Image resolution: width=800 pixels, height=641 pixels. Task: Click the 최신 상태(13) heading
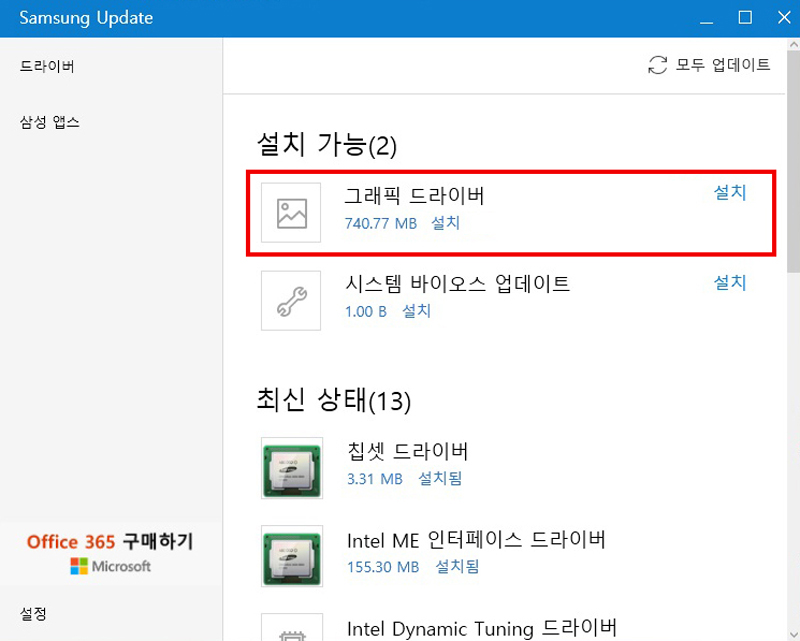334,400
